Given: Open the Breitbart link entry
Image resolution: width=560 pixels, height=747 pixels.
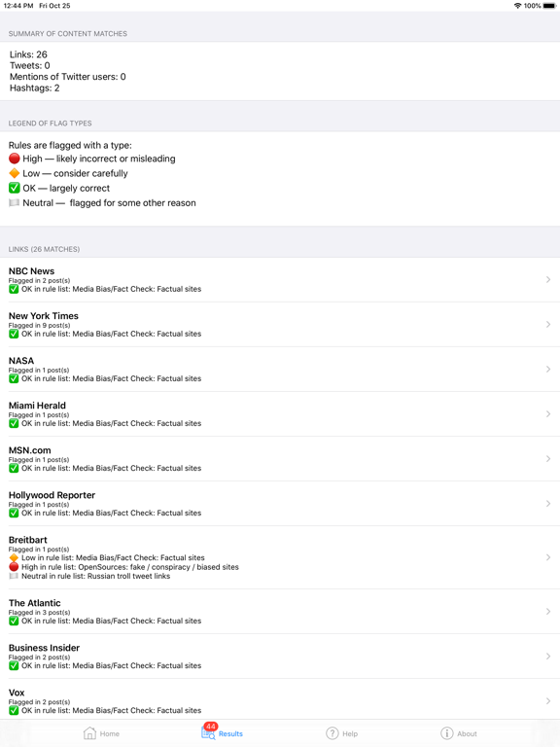Looking at the screenshot, I should 280,557.
